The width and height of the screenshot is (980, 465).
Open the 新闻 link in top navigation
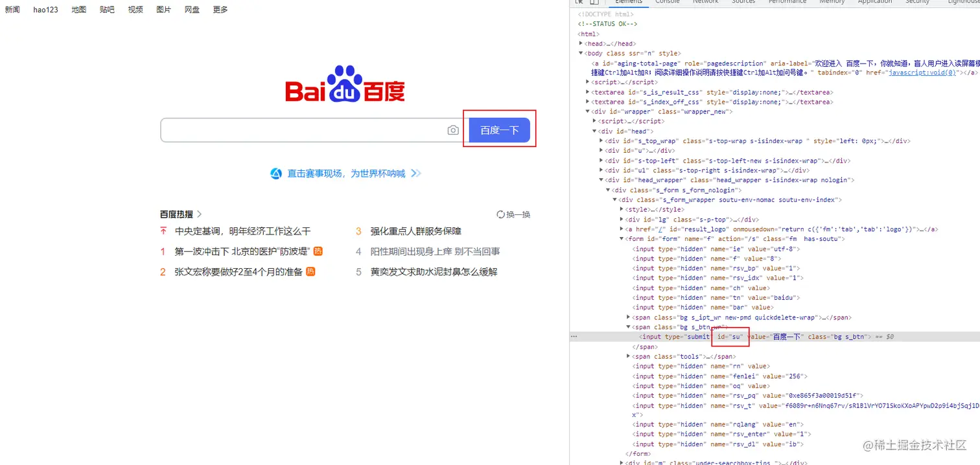tap(12, 10)
